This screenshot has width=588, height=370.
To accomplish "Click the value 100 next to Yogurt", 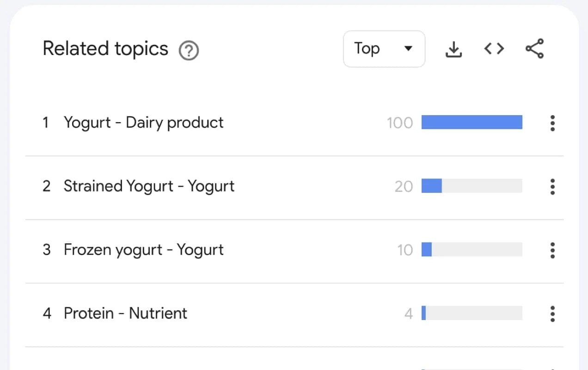I will point(399,123).
